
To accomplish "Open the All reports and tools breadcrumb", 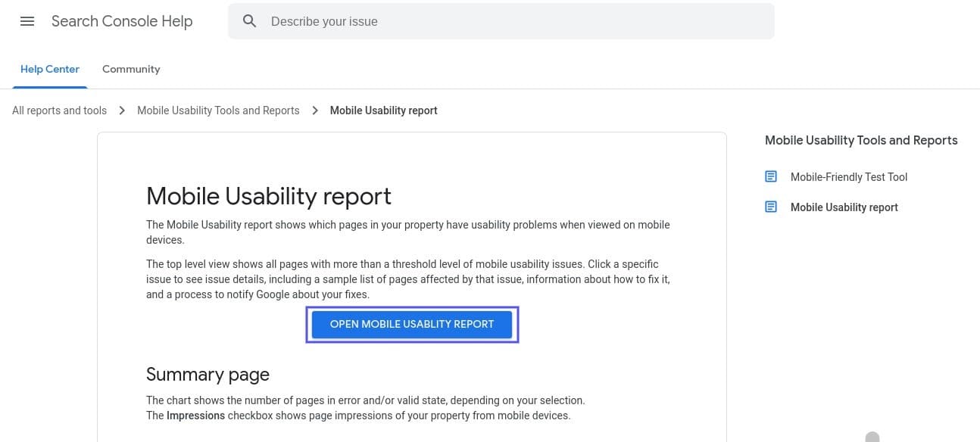I will click(59, 110).
